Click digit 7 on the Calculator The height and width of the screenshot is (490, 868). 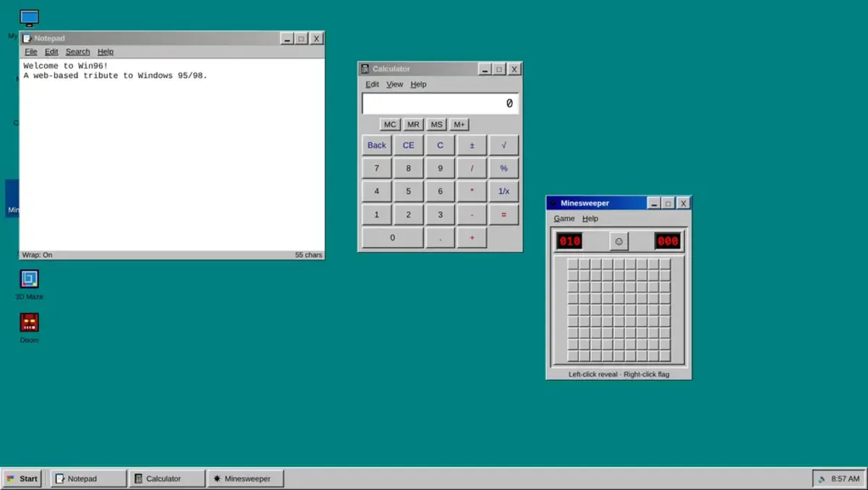click(x=377, y=168)
